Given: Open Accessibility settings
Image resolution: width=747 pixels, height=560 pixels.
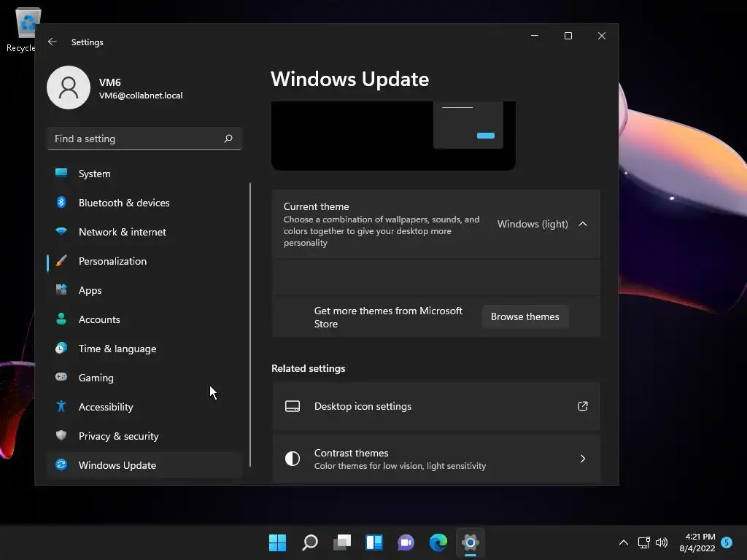Looking at the screenshot, I should tap(144, 407).
